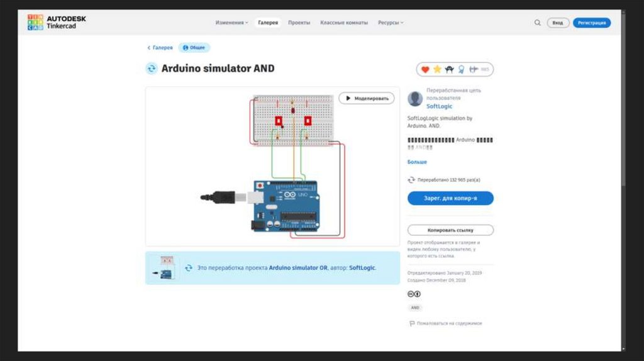Click the page vertical scrollbar
The height and width of the screenshot is (361, 644).
(623, 99)
